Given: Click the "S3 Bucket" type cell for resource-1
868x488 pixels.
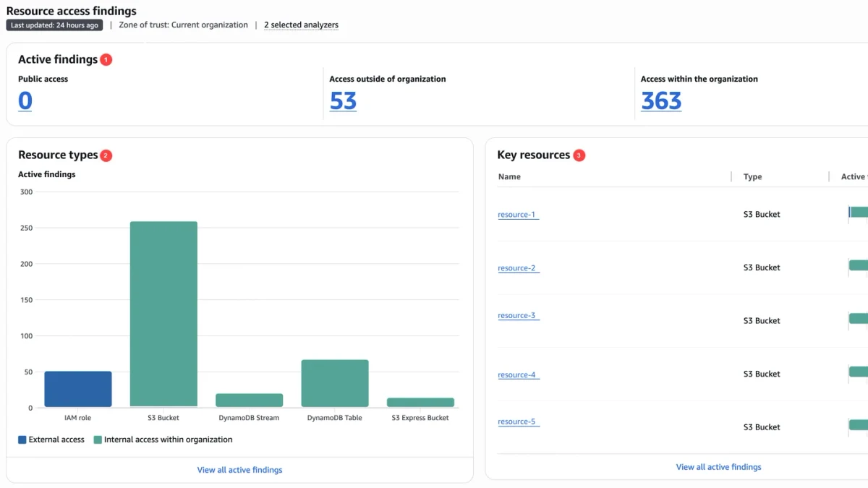Looking at the screenshot, I should pyautogui.click(x=762, y=214).
